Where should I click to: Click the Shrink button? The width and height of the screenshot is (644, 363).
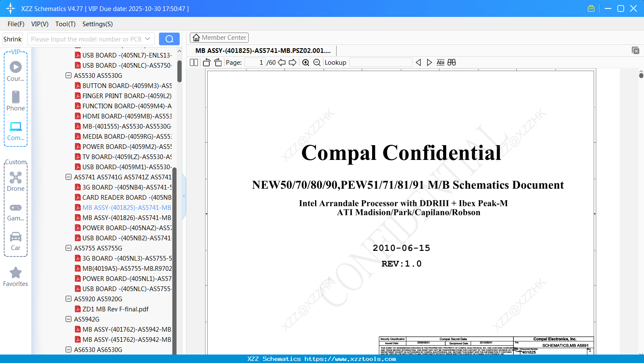13,39
